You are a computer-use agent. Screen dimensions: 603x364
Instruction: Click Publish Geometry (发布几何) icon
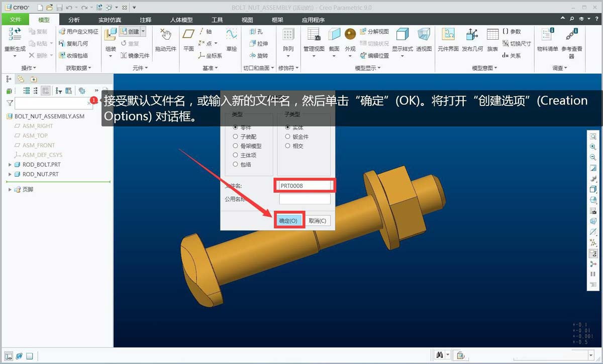pos(472,35)
